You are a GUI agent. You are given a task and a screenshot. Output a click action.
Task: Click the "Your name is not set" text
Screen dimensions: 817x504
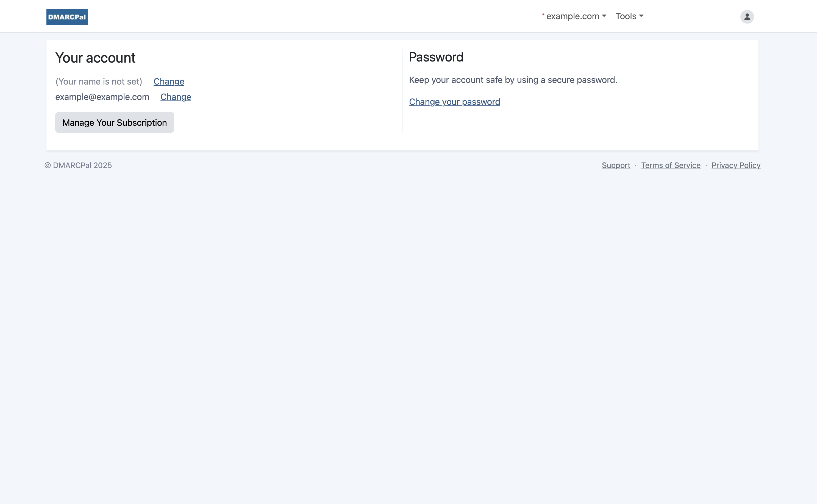(x=99, y=82)
